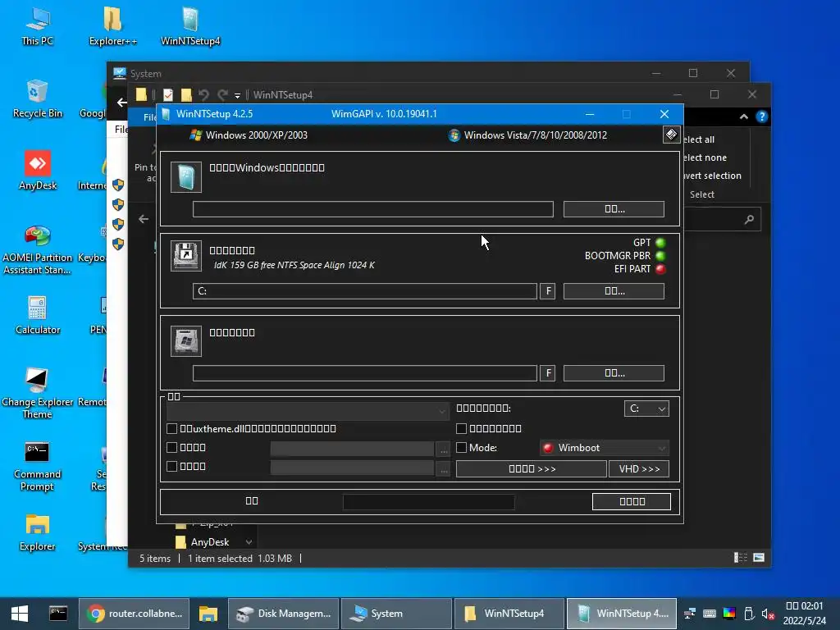Toggle the checkbox below the uxtheme.dll option
The width and height of the screenshot is (840, 630).
click(172, 447)
